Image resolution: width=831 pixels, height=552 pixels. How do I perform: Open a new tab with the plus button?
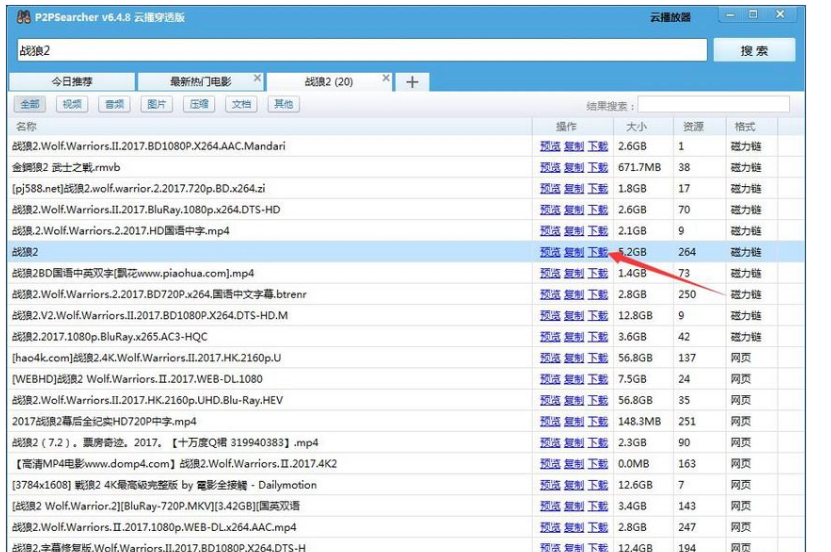click(x=411, y=82)
